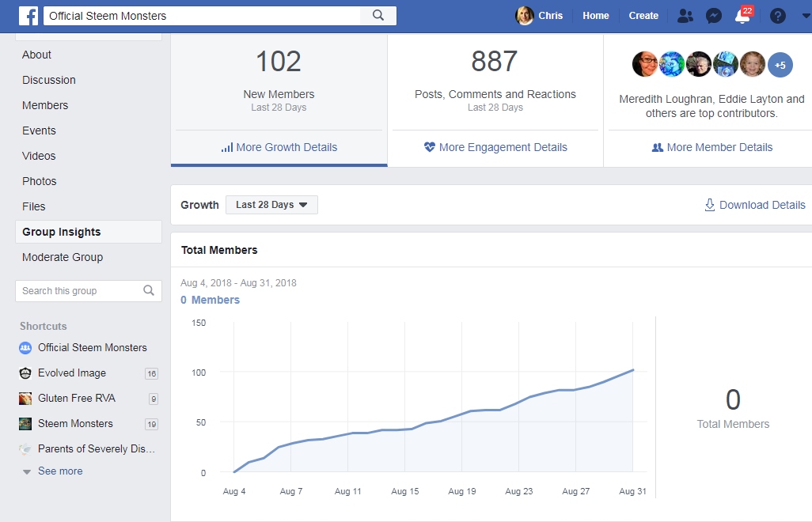Screen dimensions: 812x522
Task: Click the Aug 15 axis label
Action: point(405,491)
